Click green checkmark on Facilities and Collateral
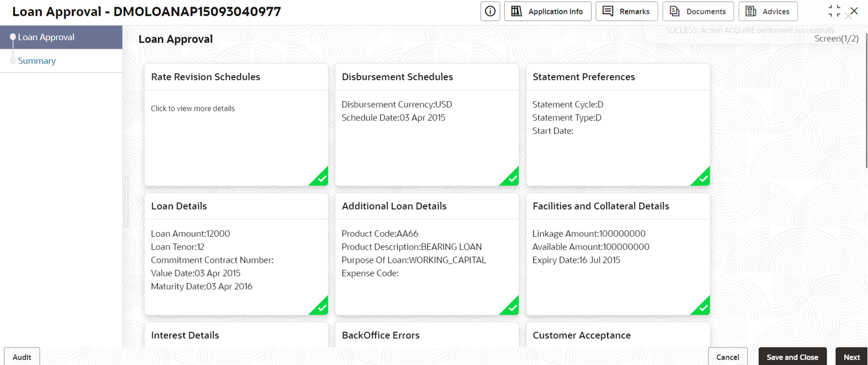The width and height of the screenshot is (868, 365). pos(702,307)
